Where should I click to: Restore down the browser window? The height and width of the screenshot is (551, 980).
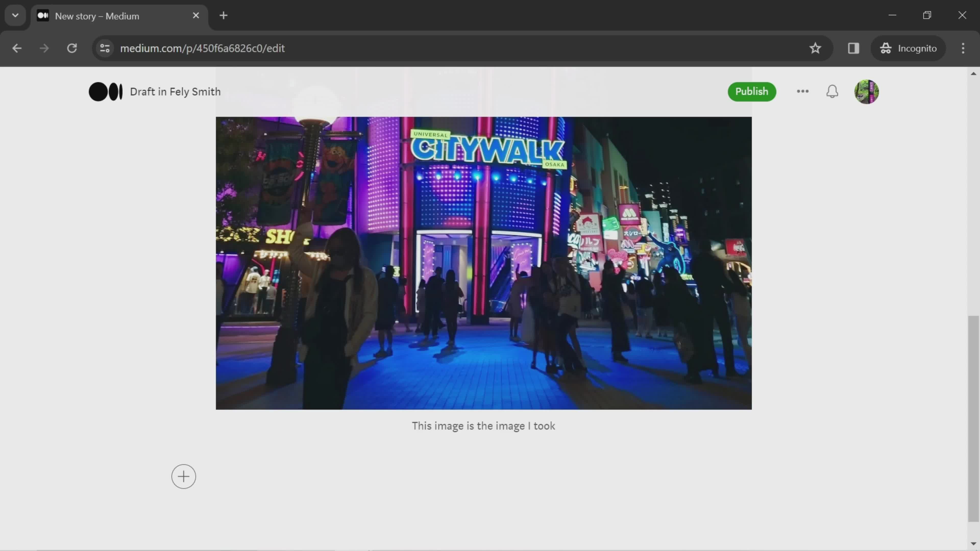coord(927,15)
